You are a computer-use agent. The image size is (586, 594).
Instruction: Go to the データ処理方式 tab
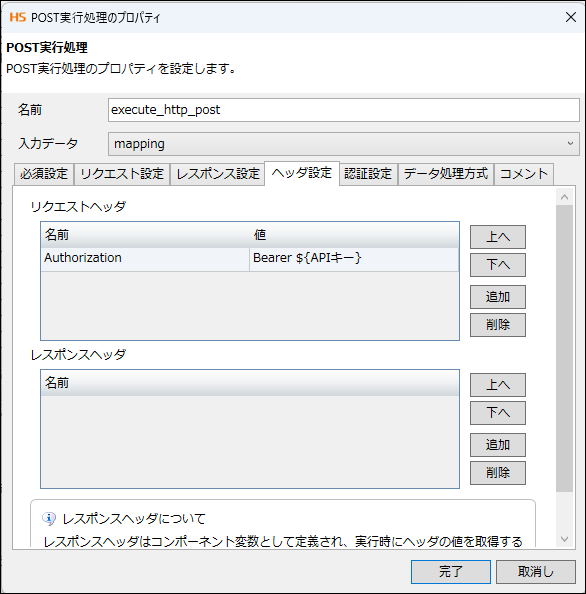pos(446,174)
